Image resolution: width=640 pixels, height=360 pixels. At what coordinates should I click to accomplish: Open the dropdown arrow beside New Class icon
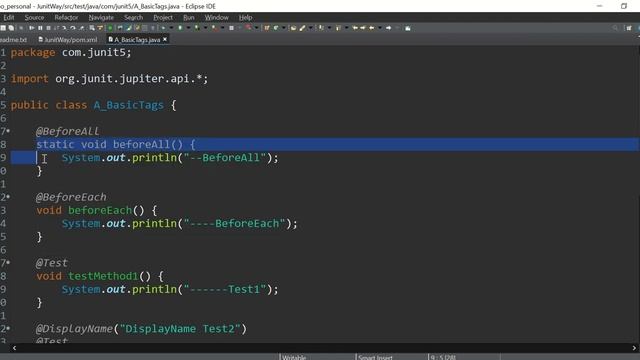tap(284, 28)
